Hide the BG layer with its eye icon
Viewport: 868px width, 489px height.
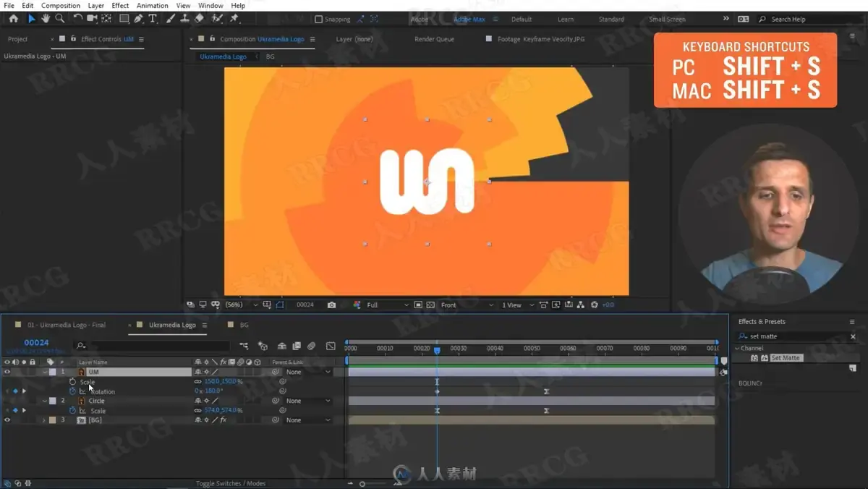(7, 420)
